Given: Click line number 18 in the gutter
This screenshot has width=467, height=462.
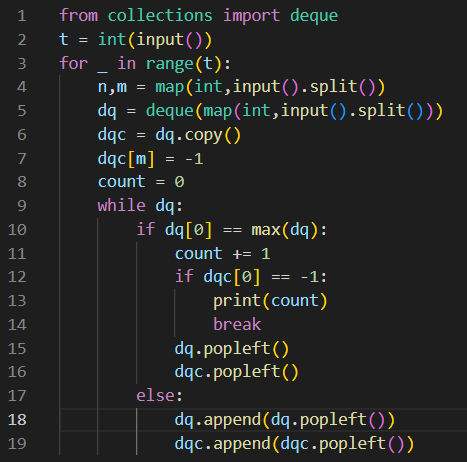Looking at the screenshot, I should (x=17, y=420).
